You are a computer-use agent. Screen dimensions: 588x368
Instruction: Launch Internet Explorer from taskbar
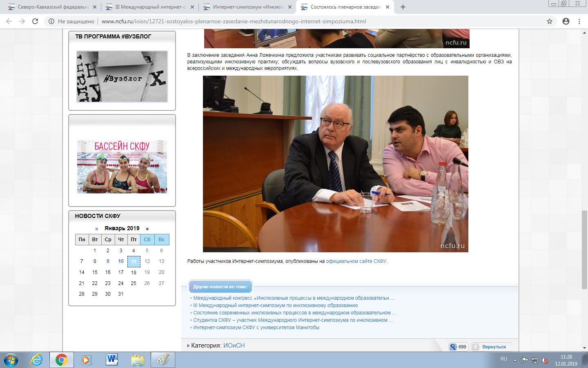(x=37, y=360)
